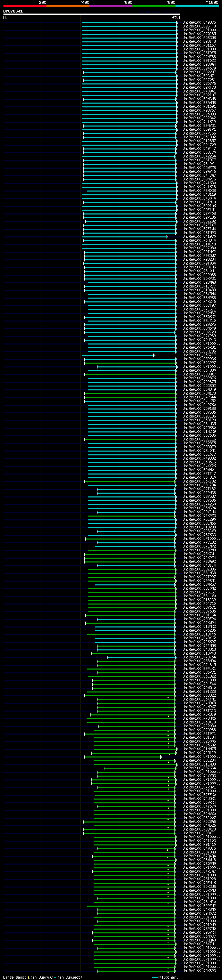
Task: Click hit label UniRef100_O22342
Action: [199, 118]
